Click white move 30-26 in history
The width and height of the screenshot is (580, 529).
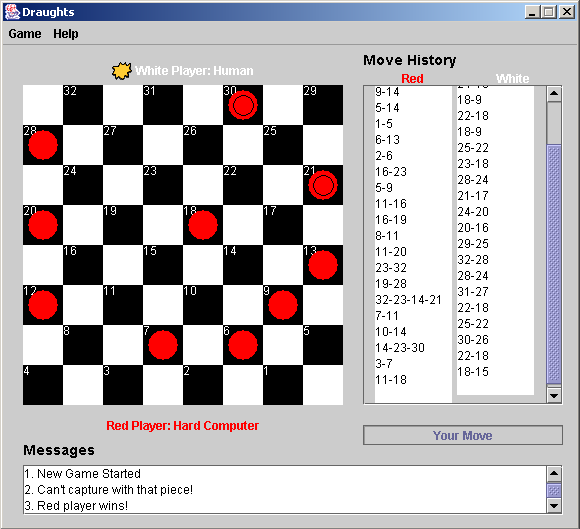click(473, 340)
